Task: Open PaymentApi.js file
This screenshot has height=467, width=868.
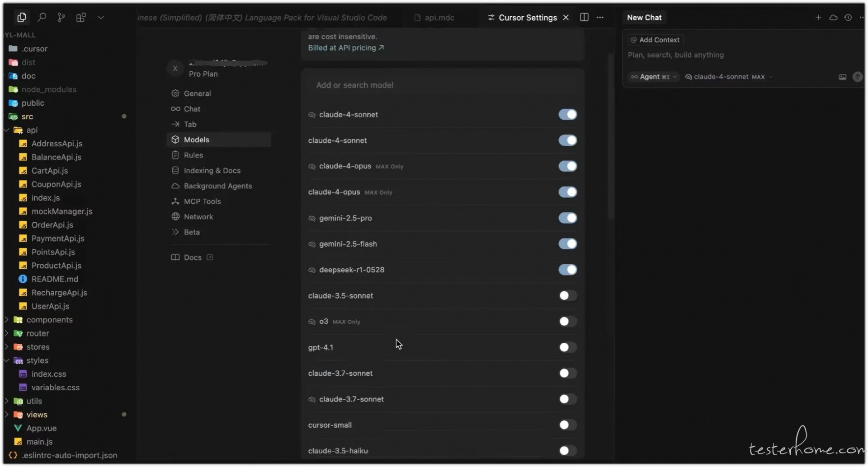Action: (x=57, y=238)
